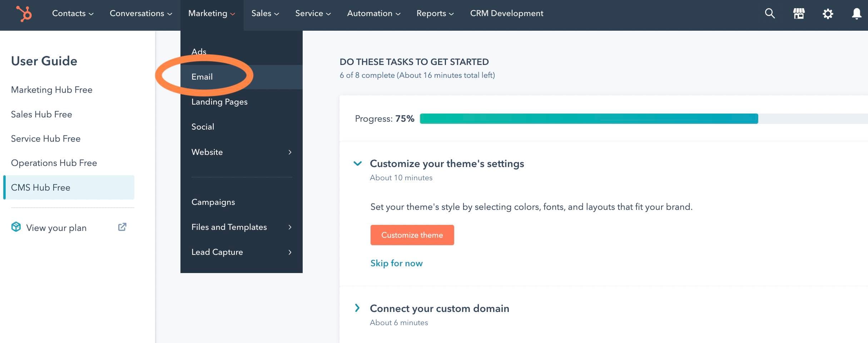
Task: Open the search tool
Action: (770, 14)
